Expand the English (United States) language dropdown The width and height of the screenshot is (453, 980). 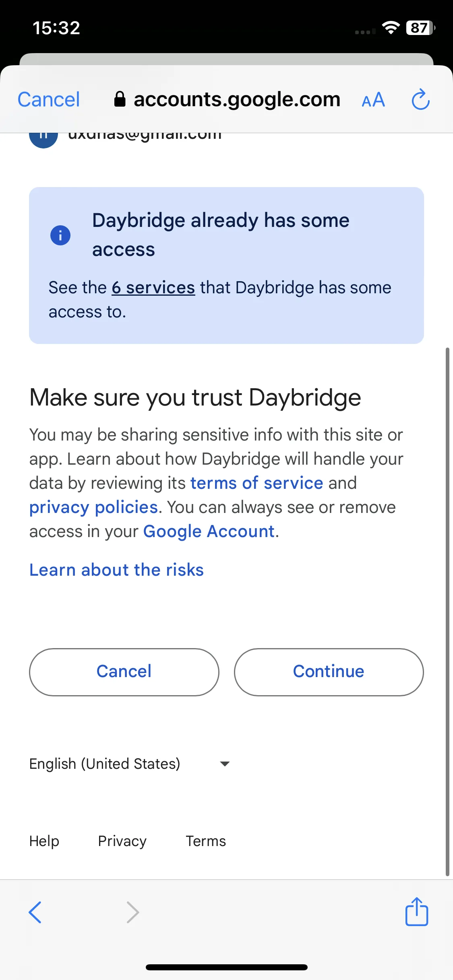point(130,764)
